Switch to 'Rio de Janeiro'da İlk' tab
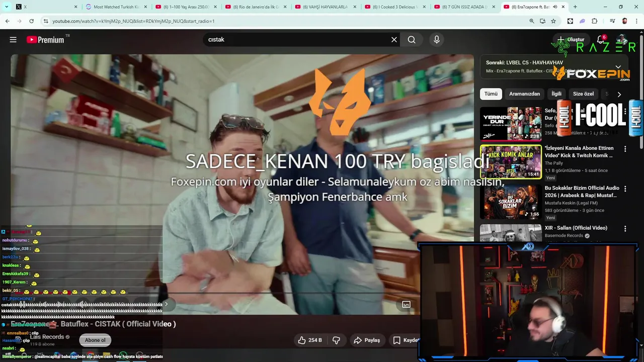Screen dimensions: 644x362 (255, 7)
